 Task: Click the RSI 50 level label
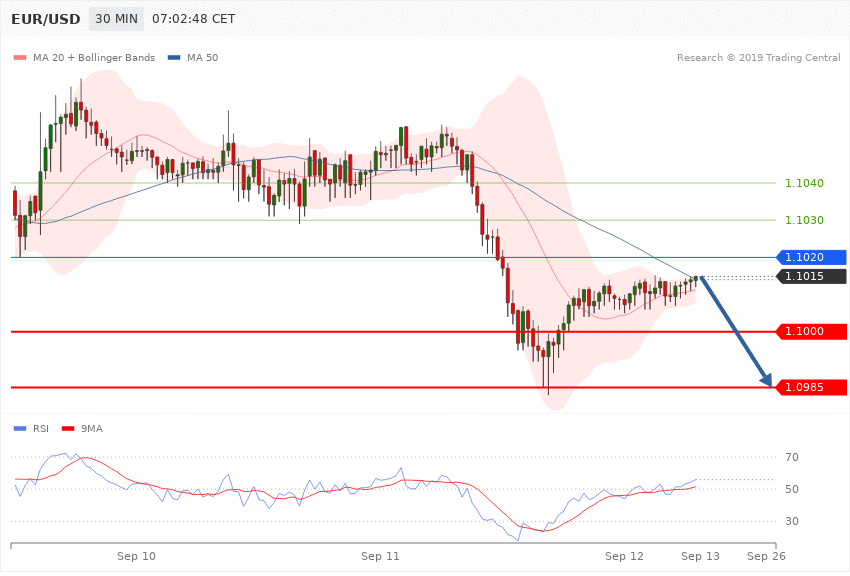coord(792,489)
